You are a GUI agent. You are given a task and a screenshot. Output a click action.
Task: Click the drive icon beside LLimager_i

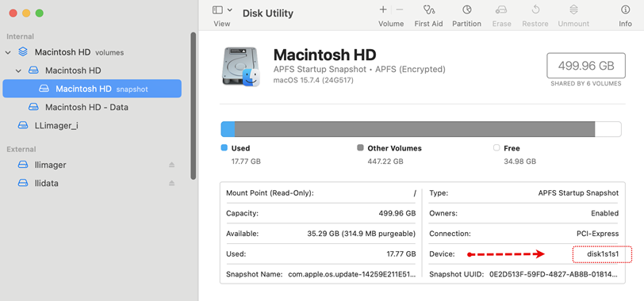pyautogui.click(x=23, y=125)
